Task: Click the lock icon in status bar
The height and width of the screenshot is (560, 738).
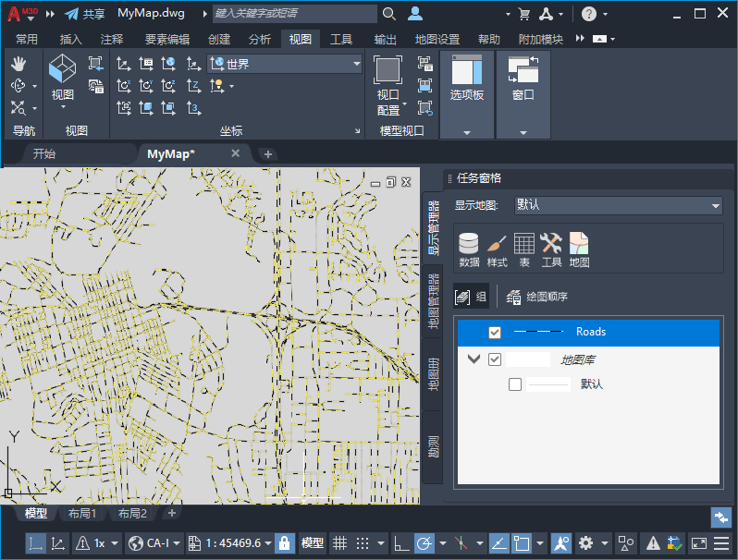Action: pyautogui.click(x=285, y=543)
